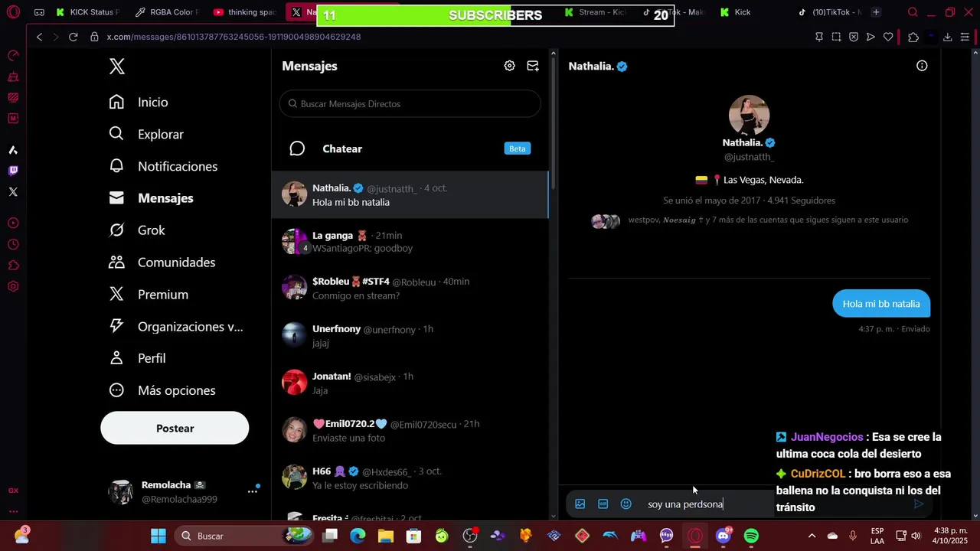Select the Nathalia conversation in list

point(410,194)
